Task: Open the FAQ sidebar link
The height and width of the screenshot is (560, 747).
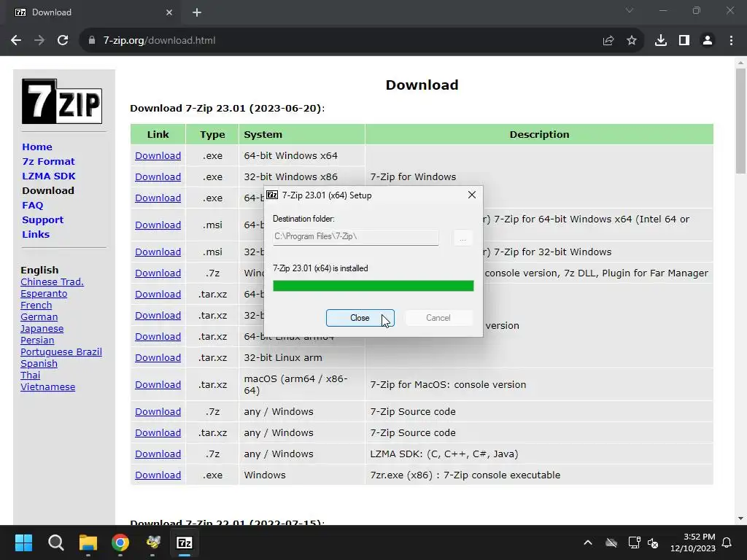Action: coord(32,205)
